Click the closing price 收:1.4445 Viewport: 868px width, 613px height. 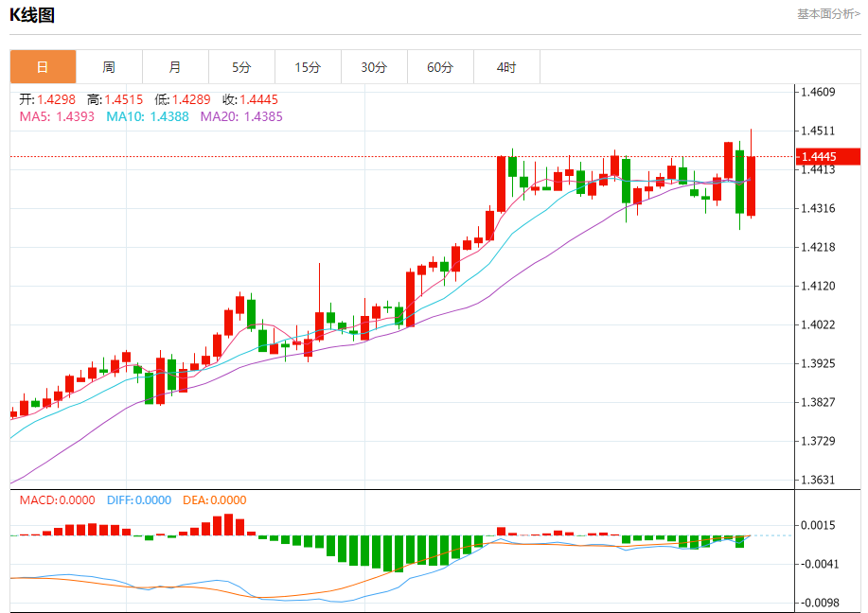[x=250, y=99]
